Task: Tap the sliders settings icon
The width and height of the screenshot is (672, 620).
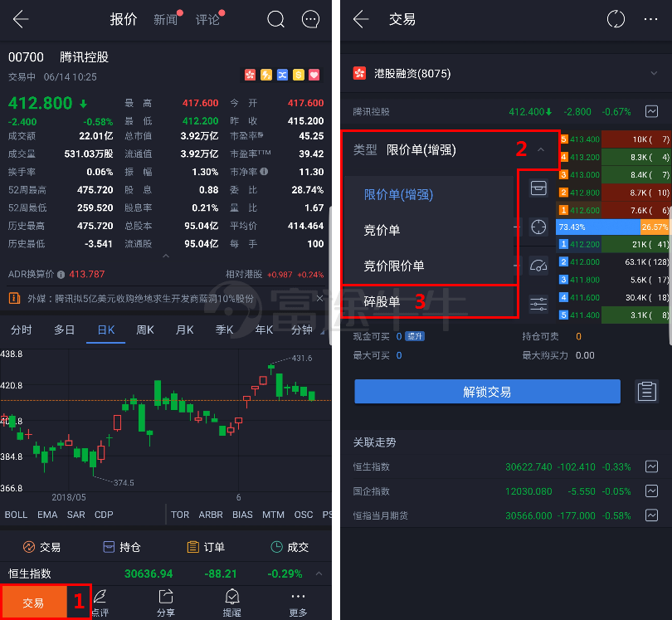Action: click(x=538, y=304)
